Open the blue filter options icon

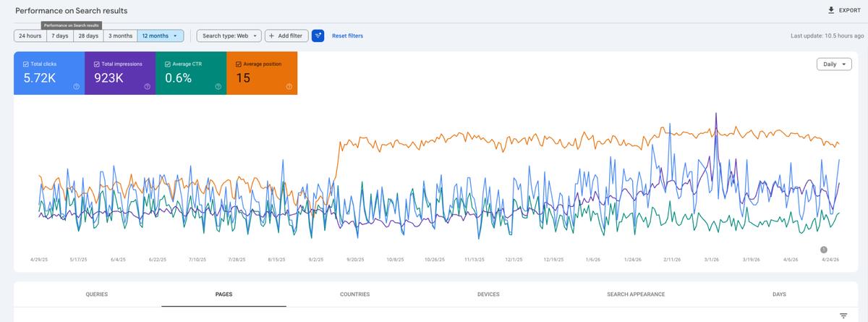tap(318, 35)
